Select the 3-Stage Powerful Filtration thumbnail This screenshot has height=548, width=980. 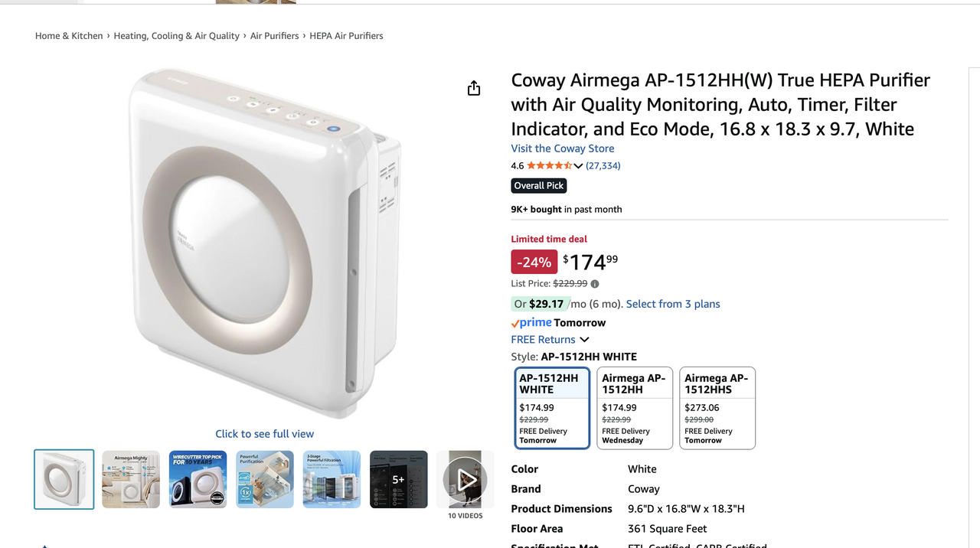click(x=332, y=479)
